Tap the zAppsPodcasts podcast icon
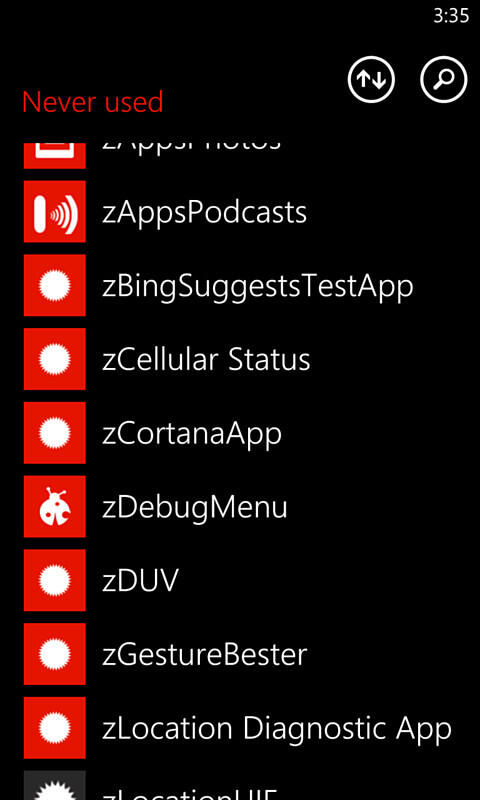This screenshot has height=800, width=480. (x=55, y=211)
